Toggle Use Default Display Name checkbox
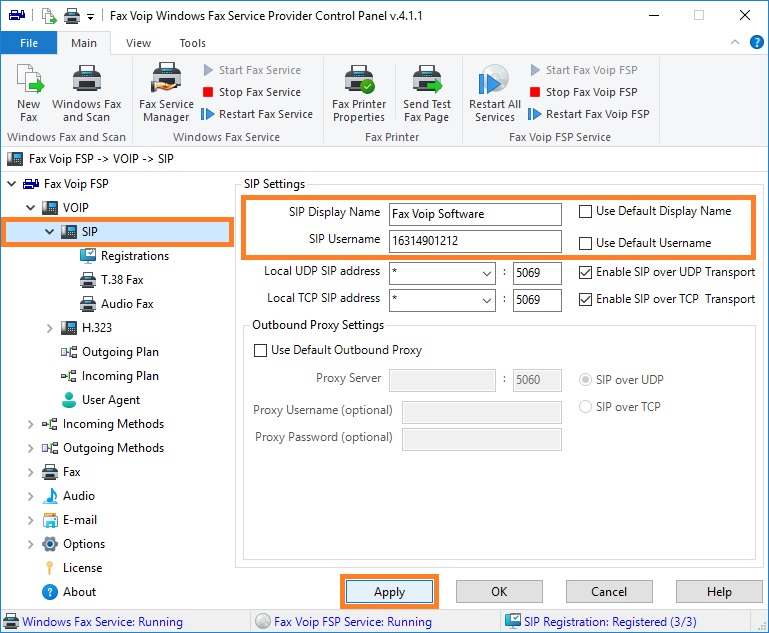Screen dimensions: 769x633 pos(585,211)
